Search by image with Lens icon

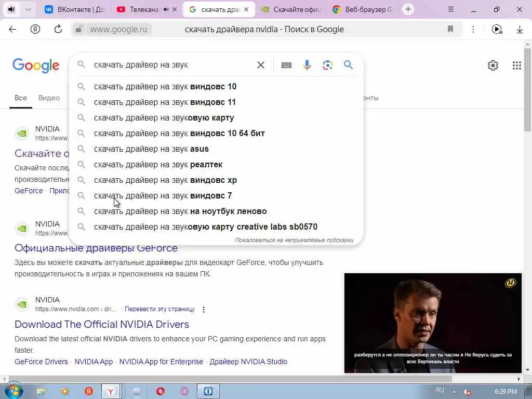pyautogui.click(x=327, y=65)
